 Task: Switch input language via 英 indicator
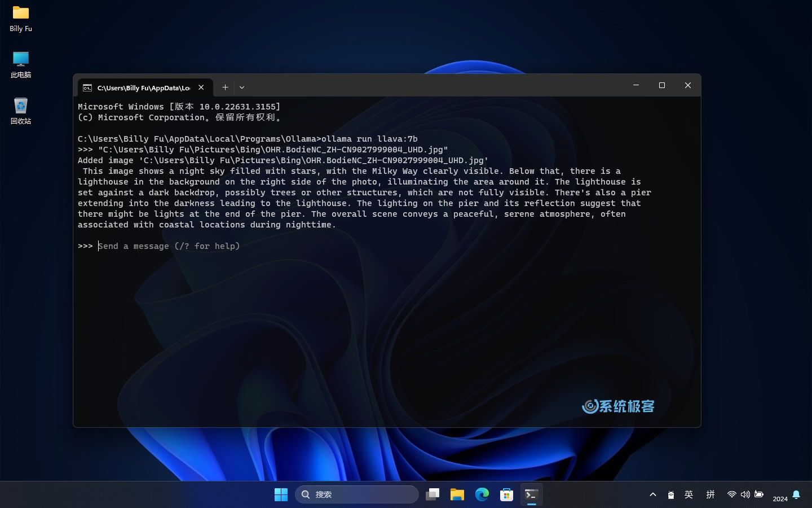coord(689,494)
